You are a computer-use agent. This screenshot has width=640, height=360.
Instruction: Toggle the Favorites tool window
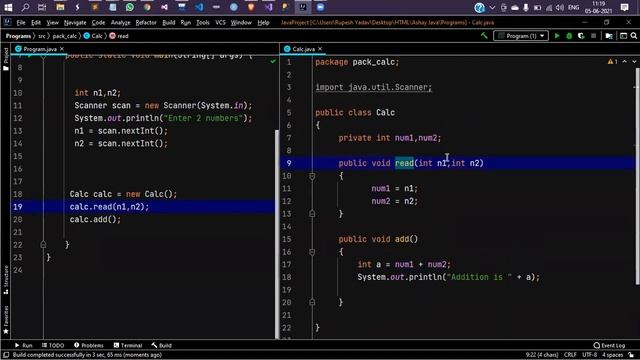click(6, 320)
